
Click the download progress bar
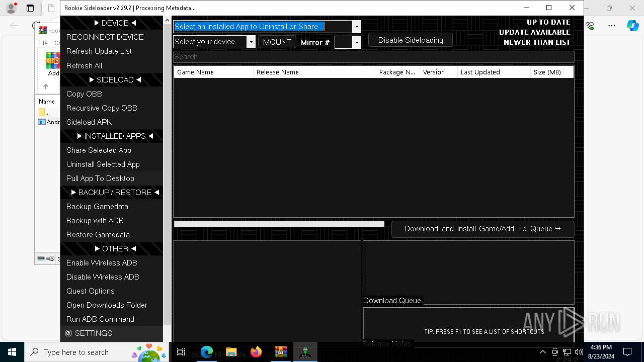pos(279,224)
